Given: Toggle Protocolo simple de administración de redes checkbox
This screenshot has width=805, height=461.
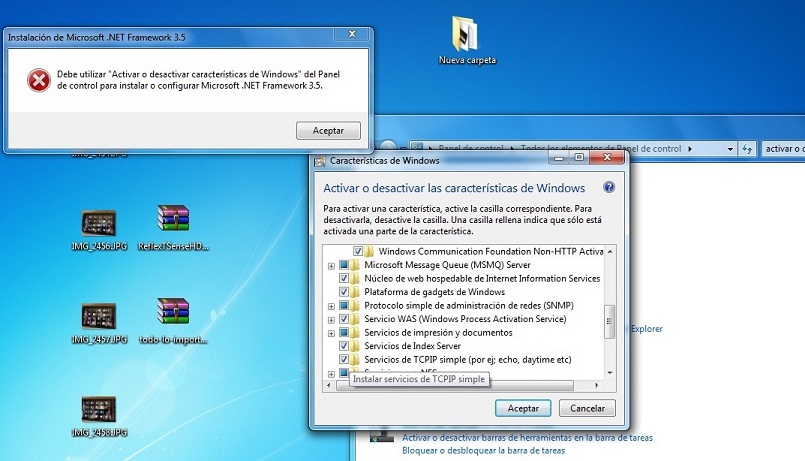Looking at the screenshot, I should 343,305.
